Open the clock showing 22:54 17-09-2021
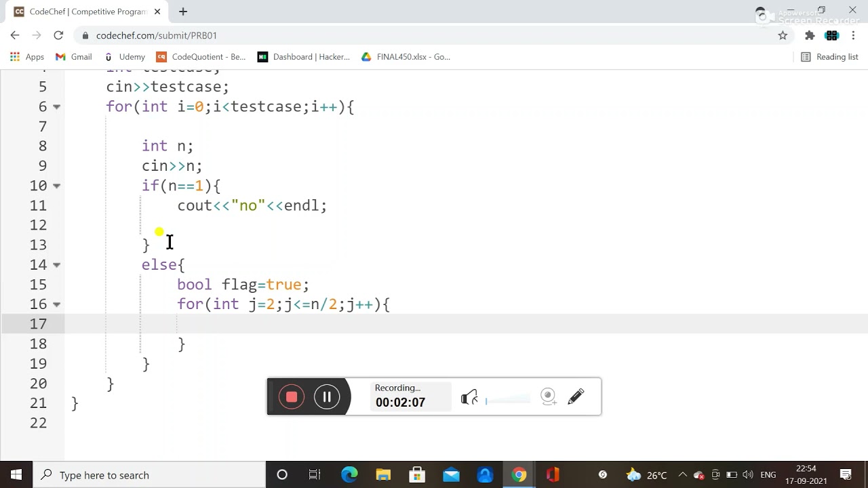868x488 pixels. pos(806,475)
